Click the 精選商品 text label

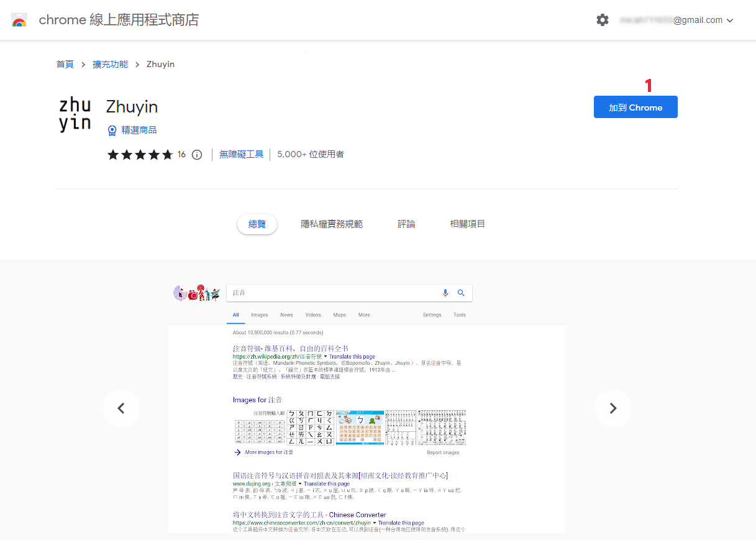pyautogui.click(x=139, y=130)
